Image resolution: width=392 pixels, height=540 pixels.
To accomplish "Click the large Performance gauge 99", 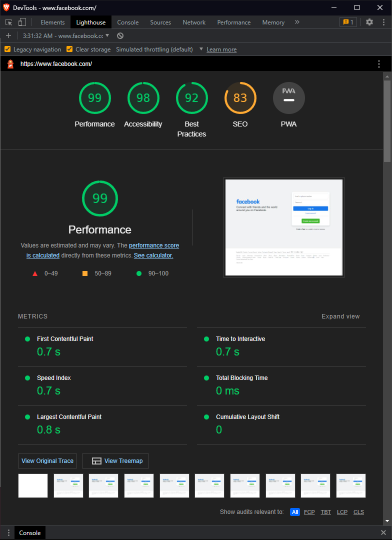I will click(100, 198).
